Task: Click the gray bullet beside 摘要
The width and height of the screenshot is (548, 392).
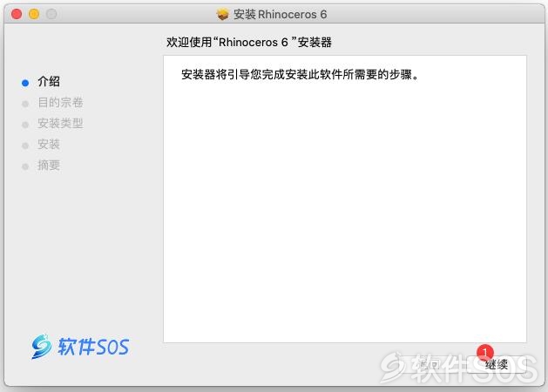Action: (x=25, y=166)
